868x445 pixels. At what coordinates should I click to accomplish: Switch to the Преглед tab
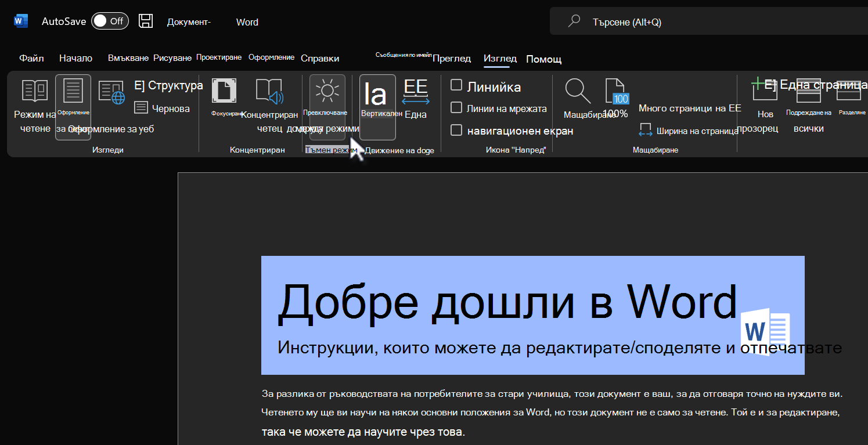(452, 58)
